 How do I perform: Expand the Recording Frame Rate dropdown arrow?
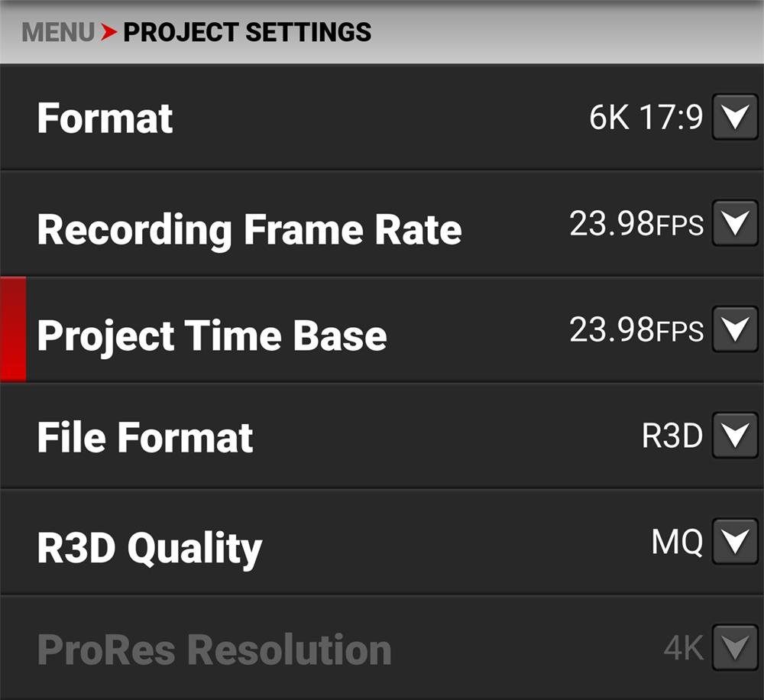735,223
